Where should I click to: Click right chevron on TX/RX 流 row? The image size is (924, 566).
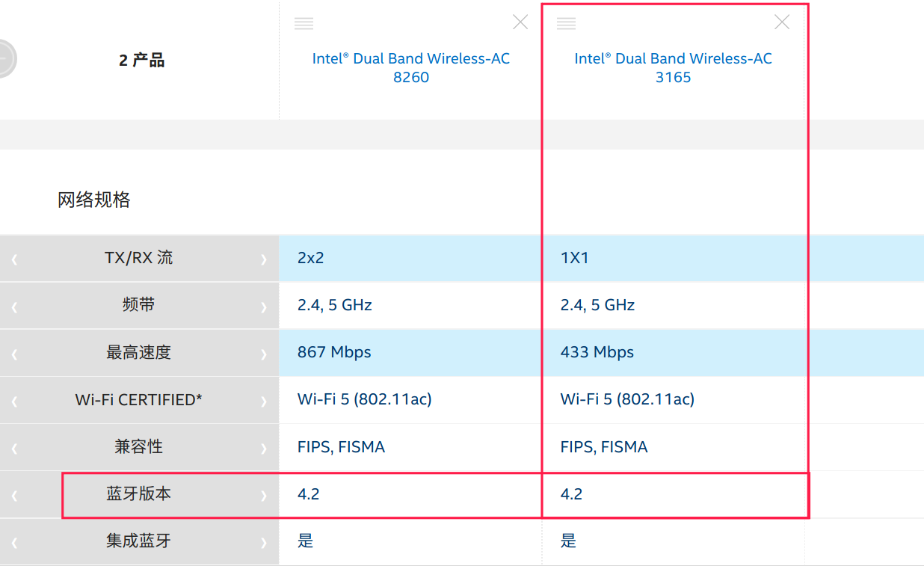tap(263, 259)
